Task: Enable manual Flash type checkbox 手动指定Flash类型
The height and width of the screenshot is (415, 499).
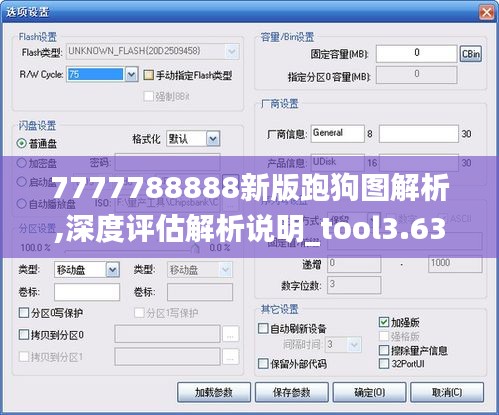Action: click(148, 75)
